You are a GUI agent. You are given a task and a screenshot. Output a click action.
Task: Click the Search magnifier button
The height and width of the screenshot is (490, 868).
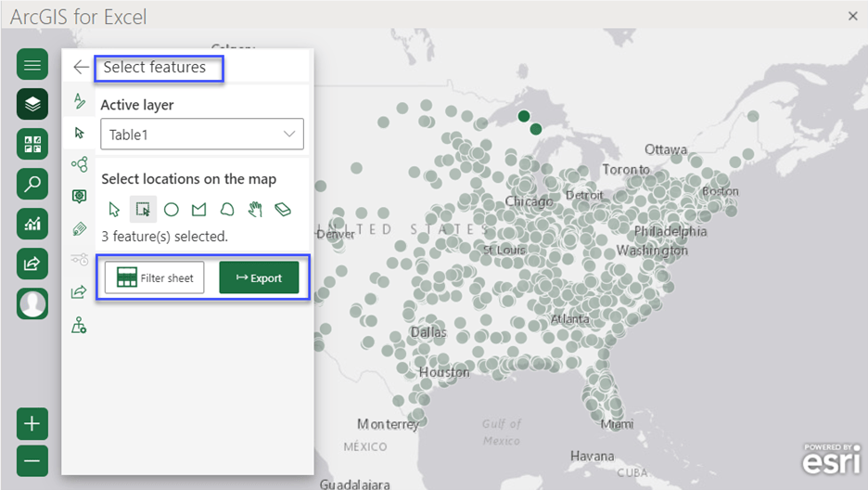click(x=32, y=184)
